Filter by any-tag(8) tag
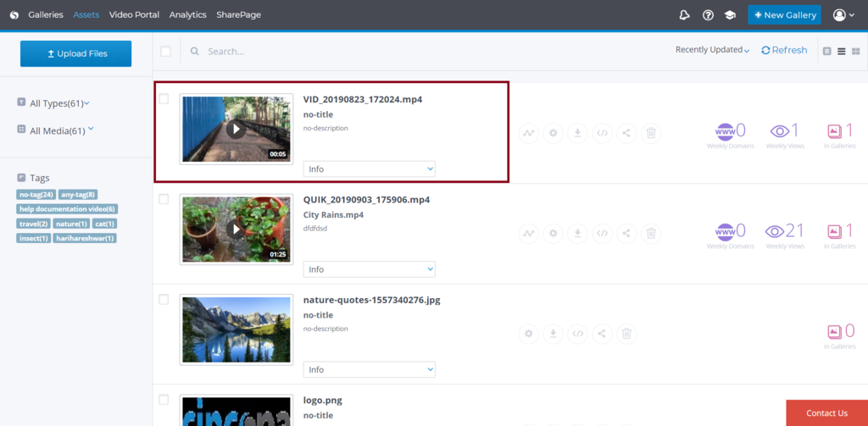 [78, 194]
